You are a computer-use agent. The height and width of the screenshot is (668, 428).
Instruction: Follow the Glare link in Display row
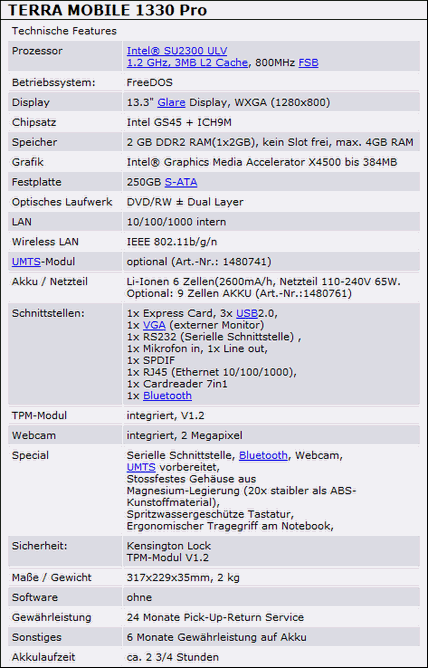click(x=171, y=103)
